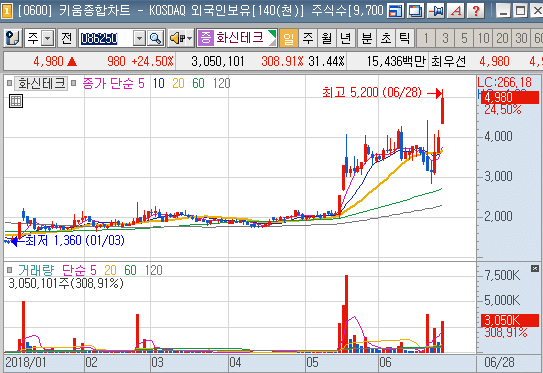Click the 7,500K volume axis label
Viewport: 543px width, 373px height.
[x=502, y=275]
